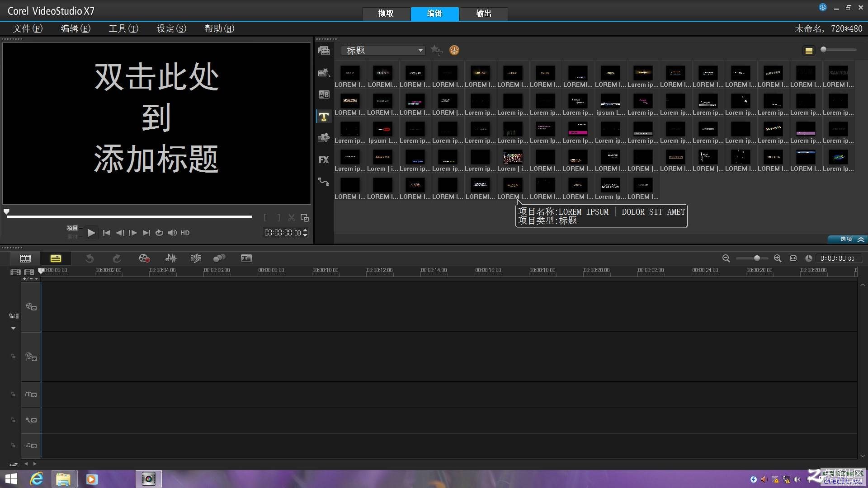Jump to the start (Home)
This screenshot has width=868, height=488.
tap(107, 233)
